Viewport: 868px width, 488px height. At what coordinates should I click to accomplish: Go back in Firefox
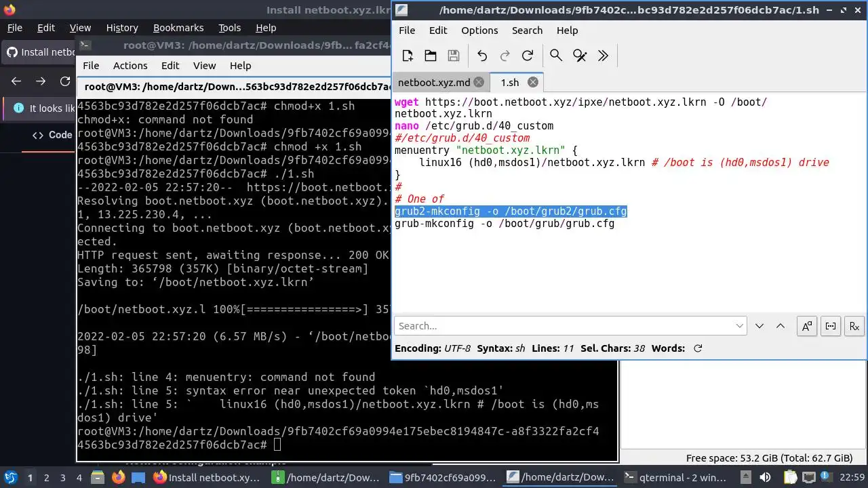(x=16, y=81)
